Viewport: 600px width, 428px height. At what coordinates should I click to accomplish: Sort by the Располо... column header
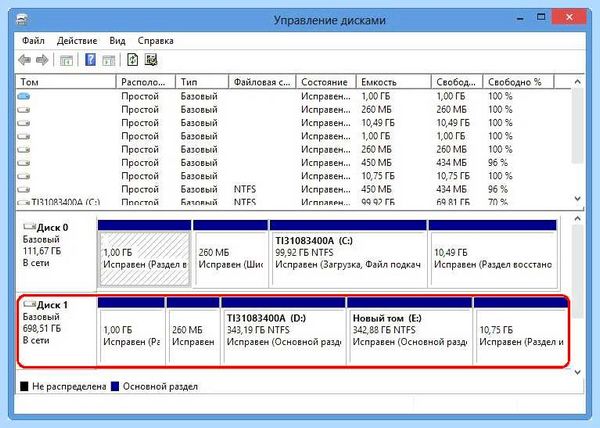tap(146, 82)
